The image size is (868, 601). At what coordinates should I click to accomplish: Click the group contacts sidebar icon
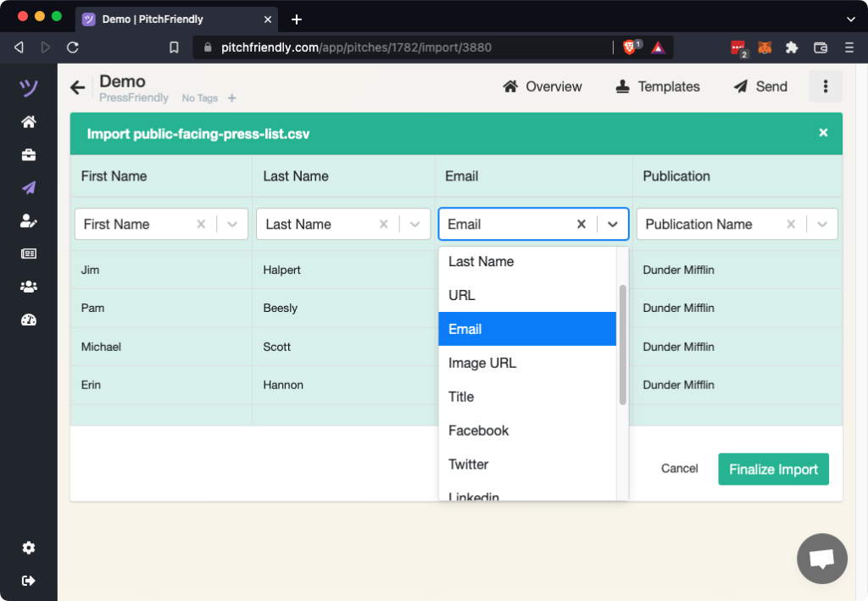(29, 287)
